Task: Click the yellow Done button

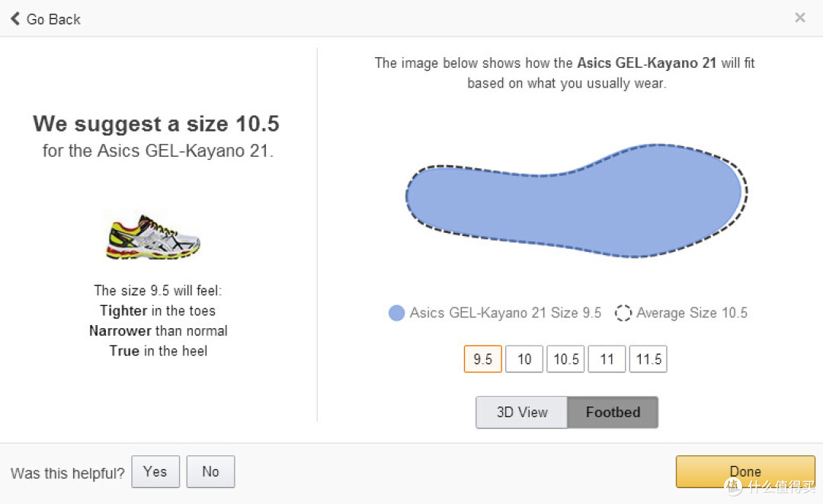Action: tap(745, 471)
